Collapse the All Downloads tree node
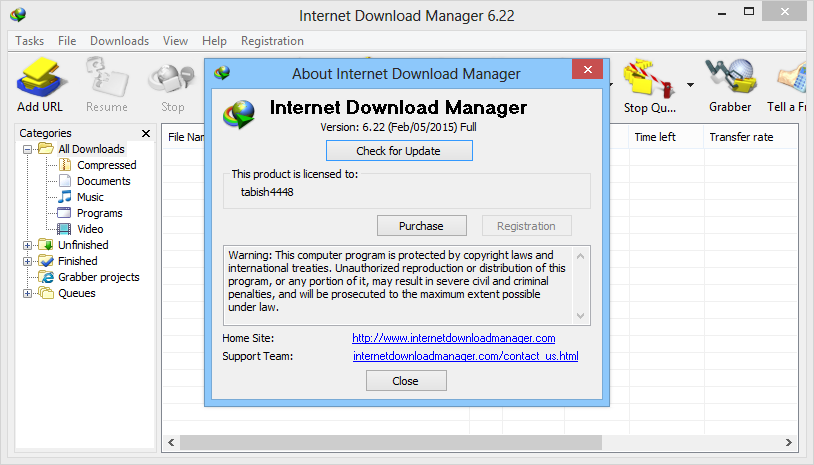The height and width of the screenshot is (465, 814). click(28, 149)
